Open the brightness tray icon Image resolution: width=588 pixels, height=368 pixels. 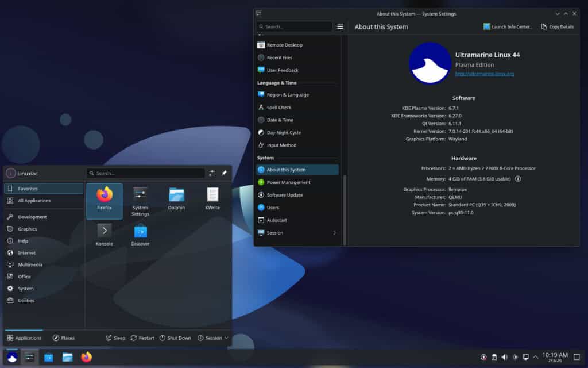click(515, 357)
